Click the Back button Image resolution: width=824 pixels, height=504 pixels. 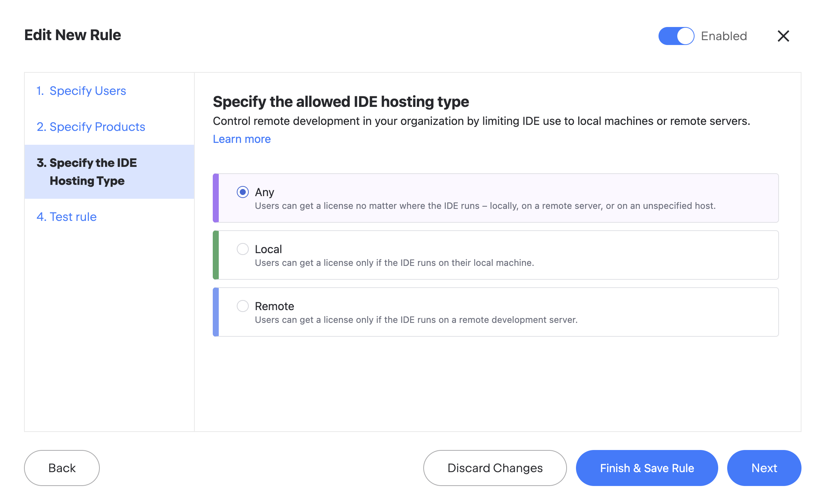click(x=62, y=468)
